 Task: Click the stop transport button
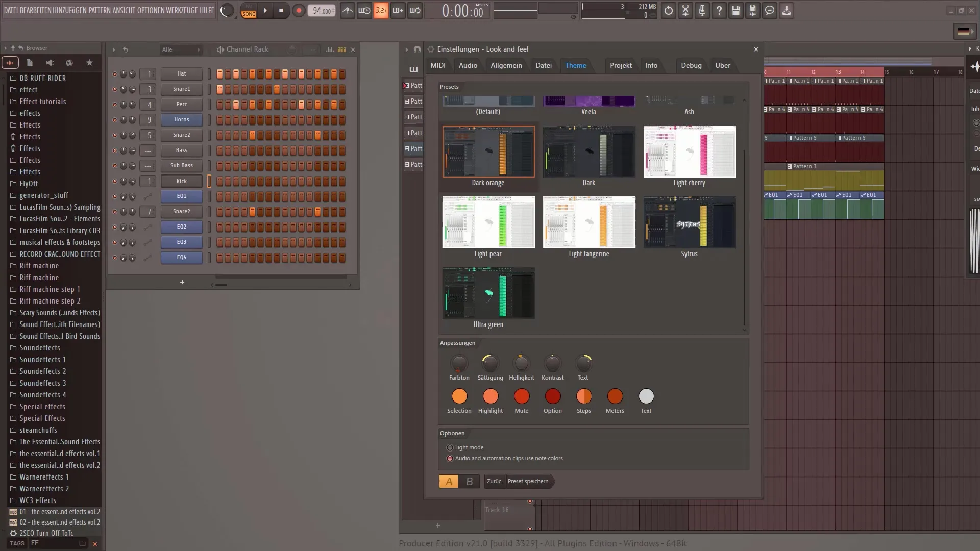pos(281,10)
